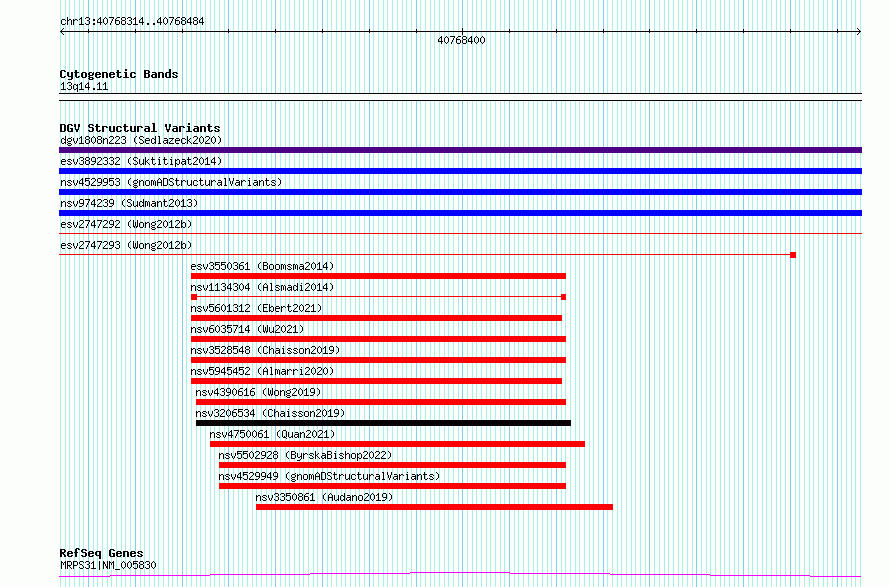Click the 40768400 ruler position label

tap(461, 40)
